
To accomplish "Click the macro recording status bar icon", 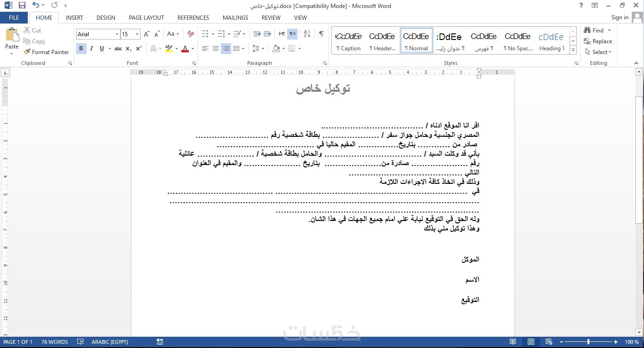I will 160,342.
